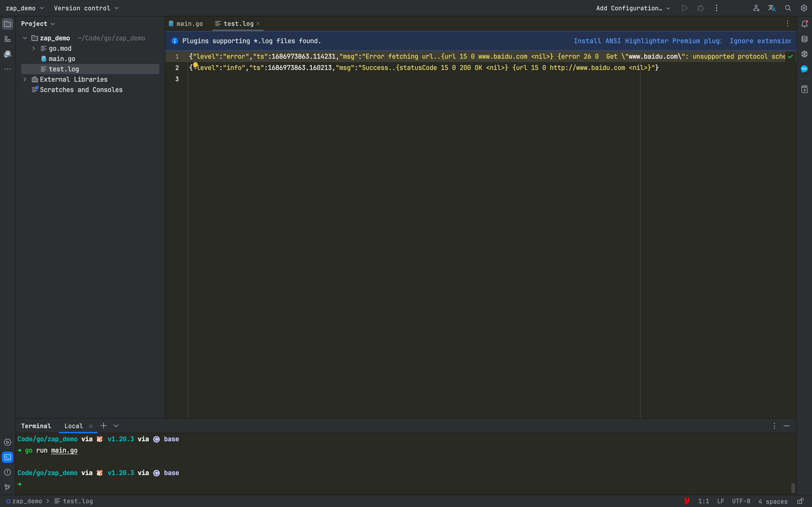This screenshot has height=507, width=812.
Task: Click the Search Everywhere magnifier icon
Action: coord(788,8)
